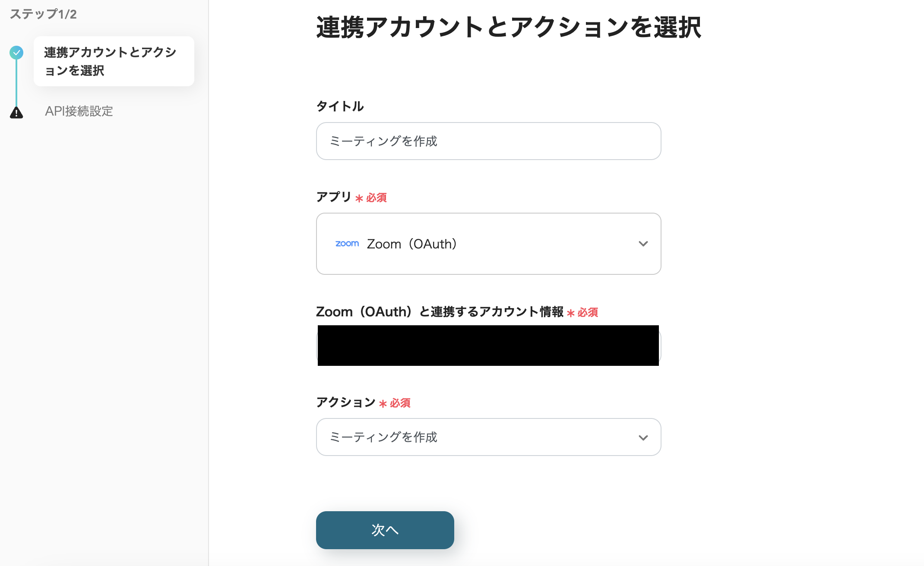This screenshot has height=566, width=924.
Task: Click the progress line connecting the two steps
Action: pos(16,82)
